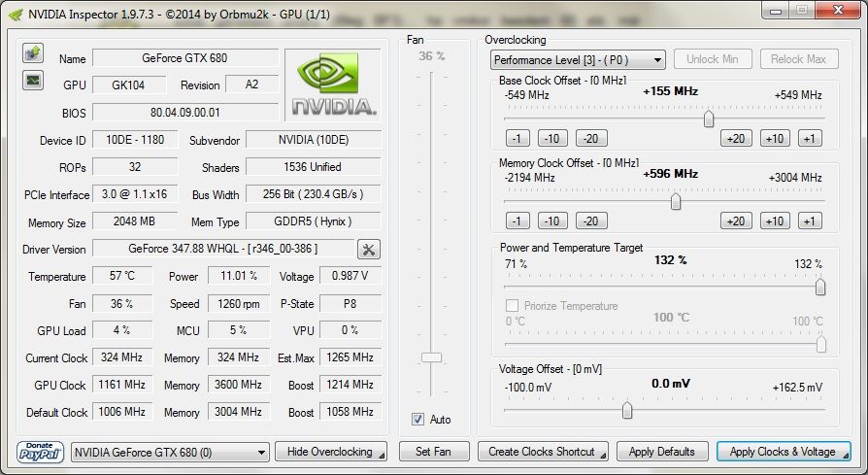Decrease Base Clock Offset by 10
Screen dimensions: 868x475
tap(552, 138)
